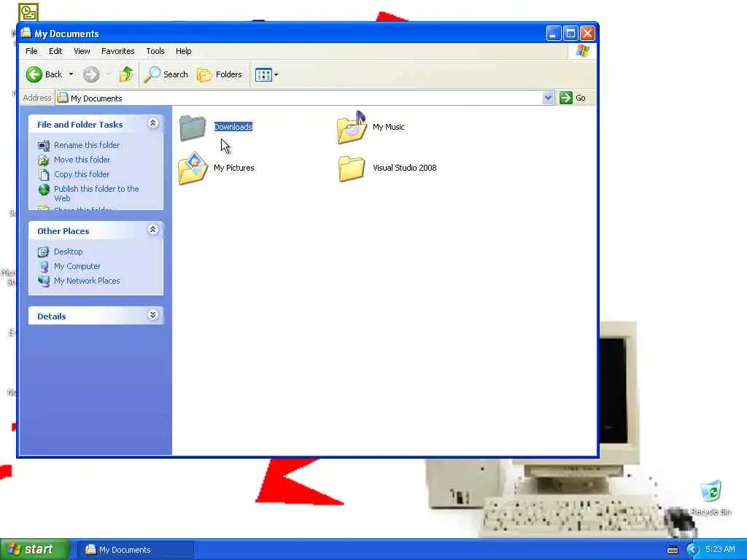
Task: Minimize the My Documents window
Action: coord(554,33)
